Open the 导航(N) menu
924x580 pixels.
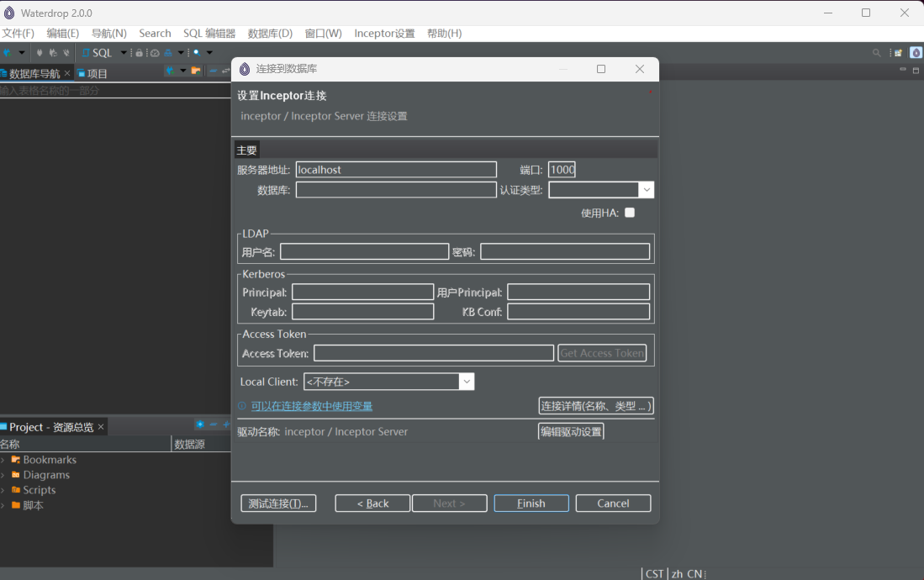pyautogui.click(x=109, y=34)
